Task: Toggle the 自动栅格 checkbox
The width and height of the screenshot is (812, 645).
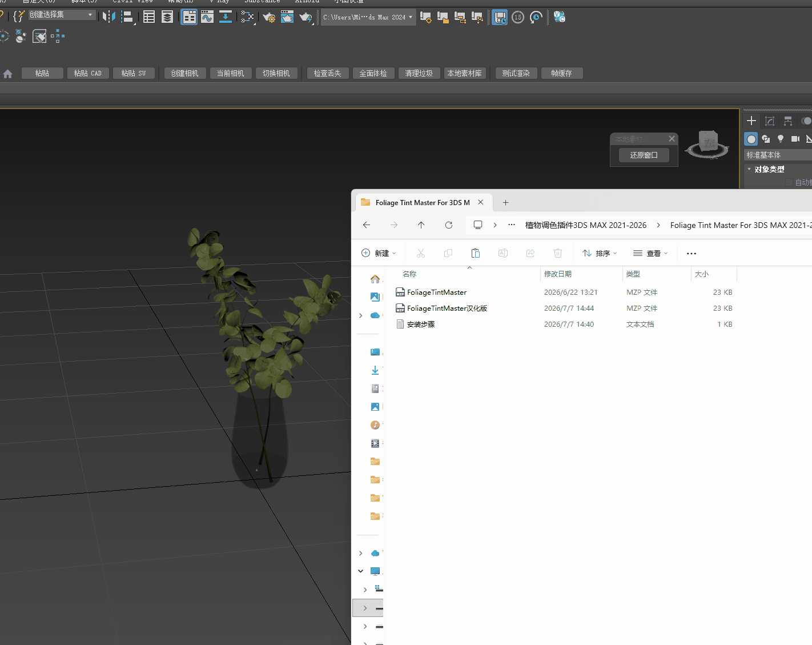Action: 789,182
